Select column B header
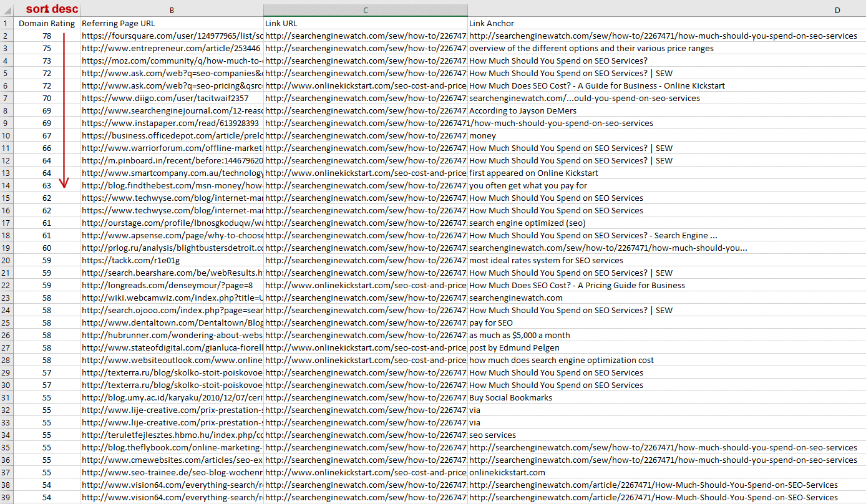The image size is (866, 504). pyautogui.click(x=172, y=11)
